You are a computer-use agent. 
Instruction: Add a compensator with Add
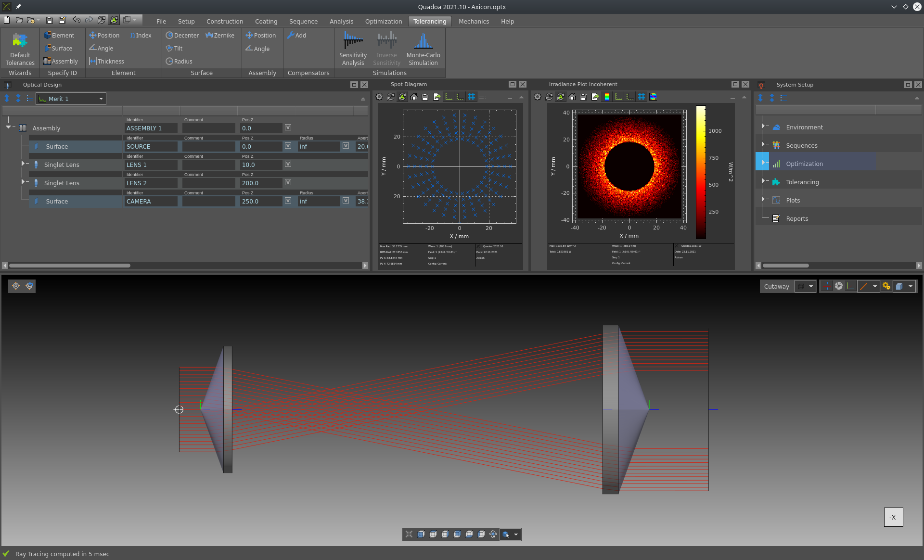click(296, 36)
